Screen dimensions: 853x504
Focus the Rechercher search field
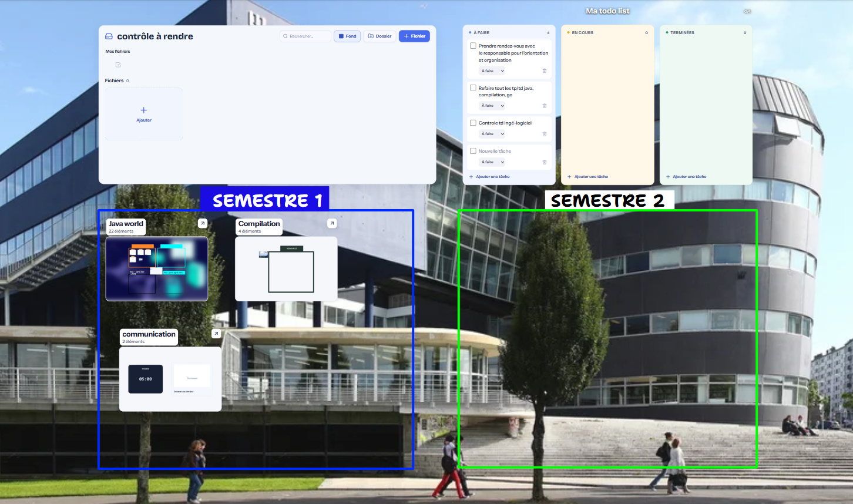[305, 36]
